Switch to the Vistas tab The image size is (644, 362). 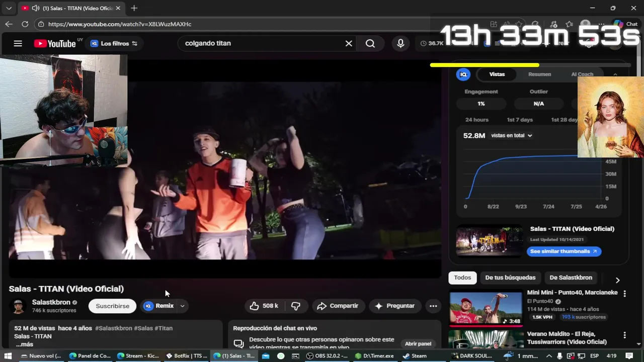coord(497,74)
